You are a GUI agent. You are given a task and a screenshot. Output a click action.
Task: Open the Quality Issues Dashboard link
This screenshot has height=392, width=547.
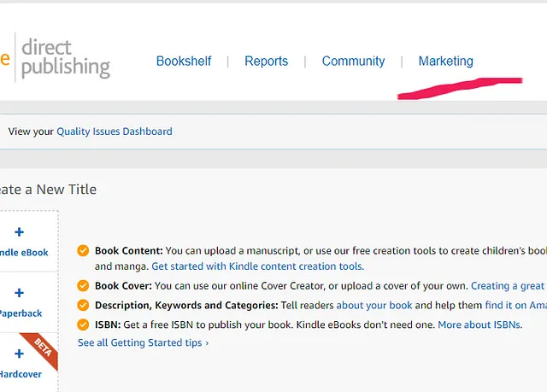[115, 132]
